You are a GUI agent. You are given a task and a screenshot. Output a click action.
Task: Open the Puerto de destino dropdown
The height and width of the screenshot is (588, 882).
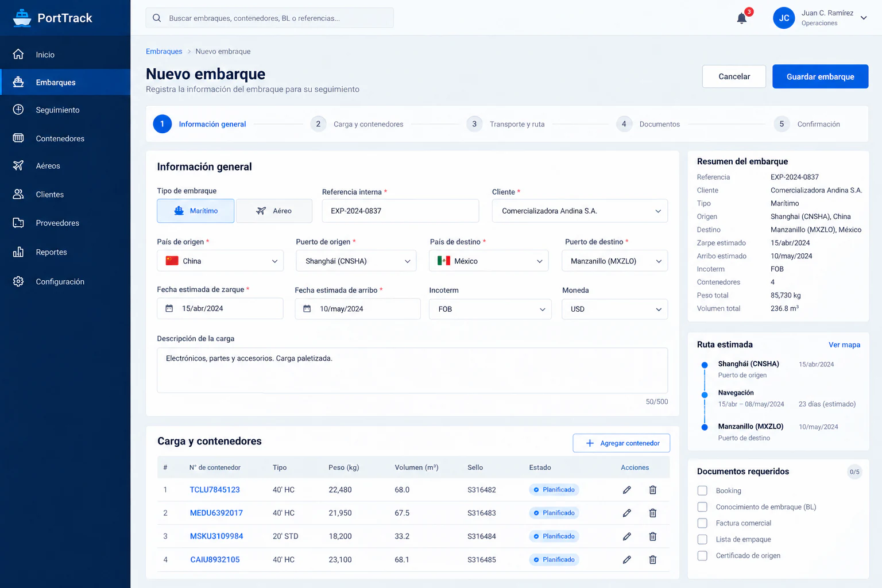[x=614, y=261]
